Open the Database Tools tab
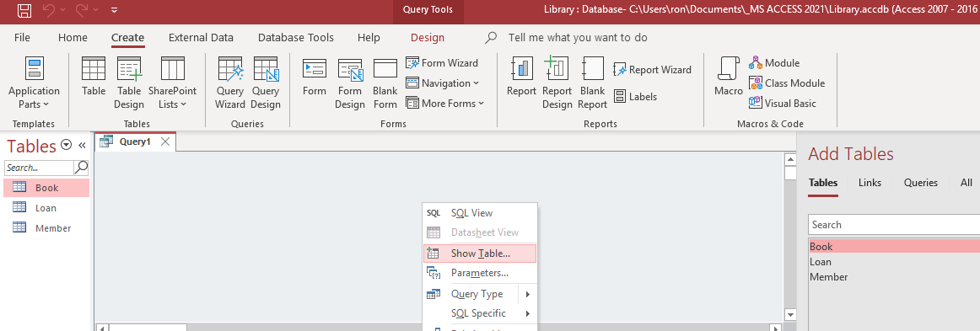This screenshot has width=980, height=331. pos(296,37)
